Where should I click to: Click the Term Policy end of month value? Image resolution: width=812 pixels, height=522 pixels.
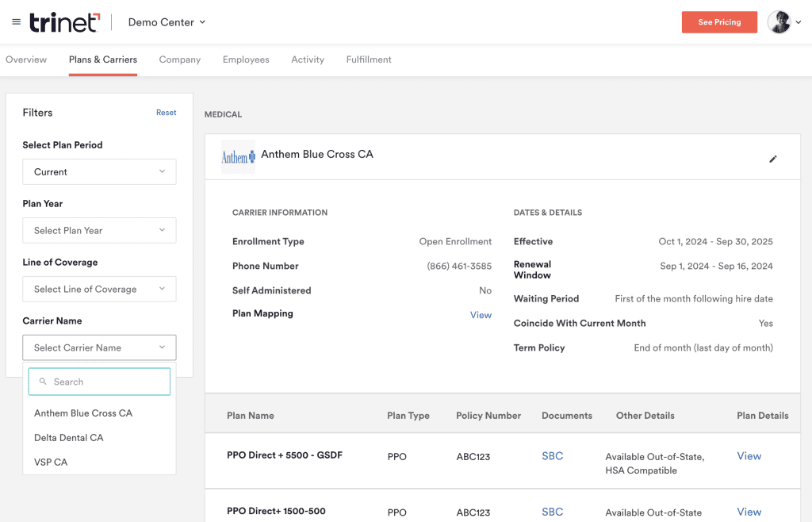703,348
